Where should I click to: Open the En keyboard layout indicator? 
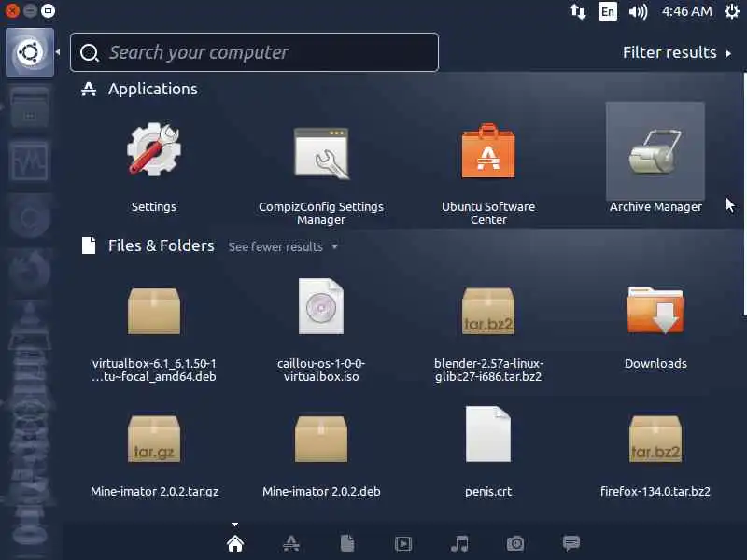click(x=608, y=11)
